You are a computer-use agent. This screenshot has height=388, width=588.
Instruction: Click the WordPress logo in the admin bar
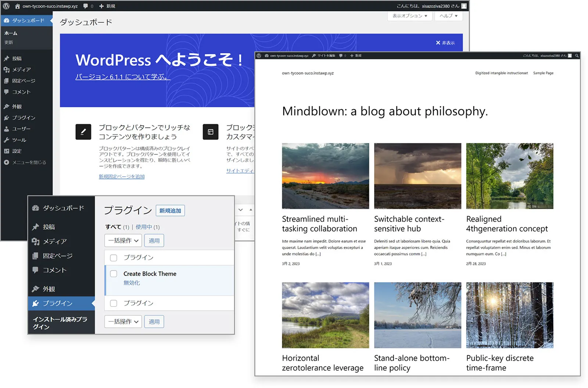6,6
